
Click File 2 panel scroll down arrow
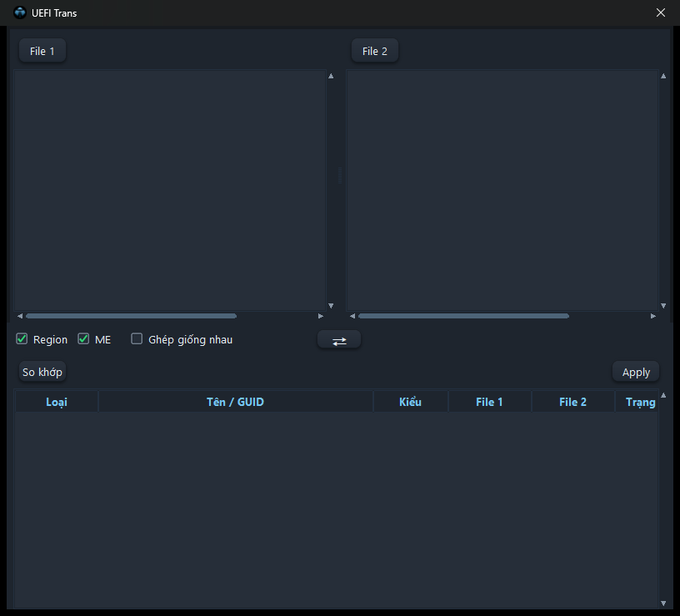pyautogui.click(x=663, y=306)
